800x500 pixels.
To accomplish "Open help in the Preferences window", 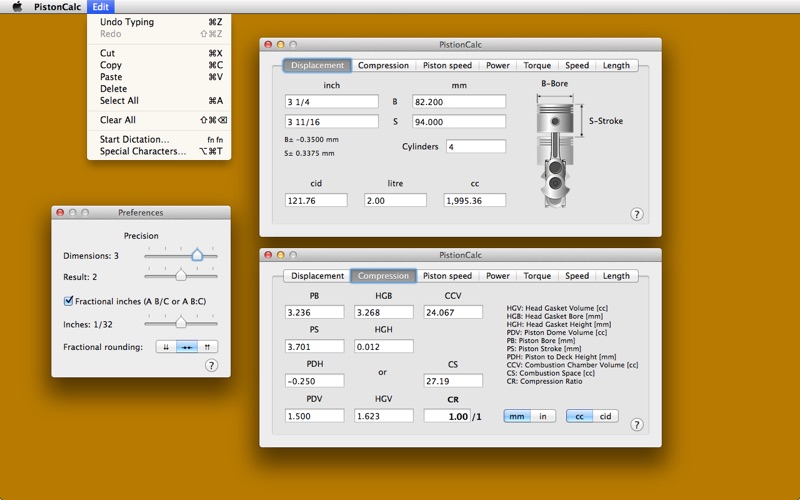I will [211, 365].
